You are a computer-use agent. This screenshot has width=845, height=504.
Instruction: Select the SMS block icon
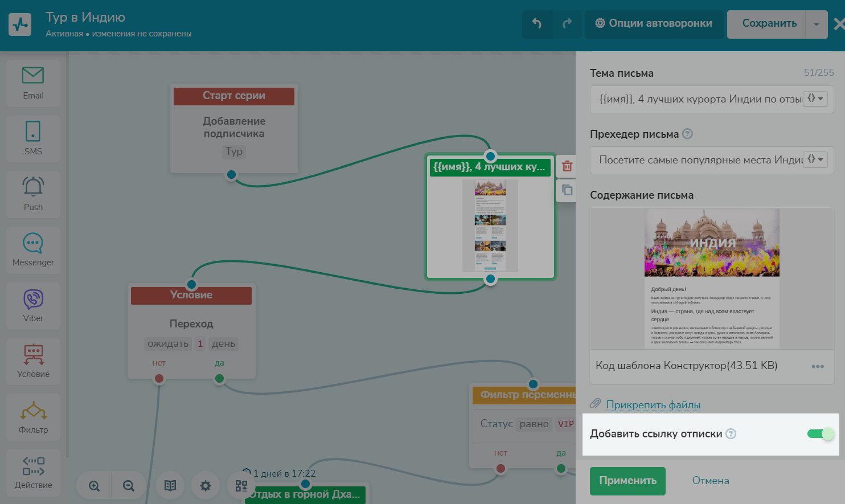point(33,138)
